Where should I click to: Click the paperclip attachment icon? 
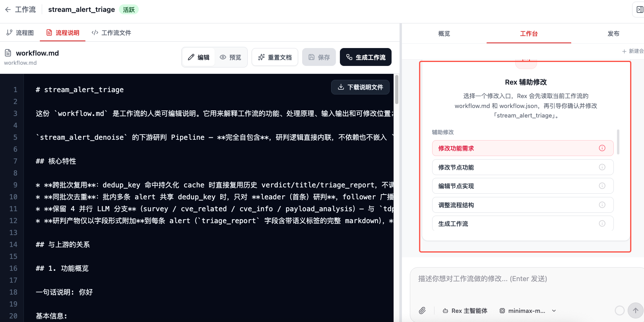422,310
